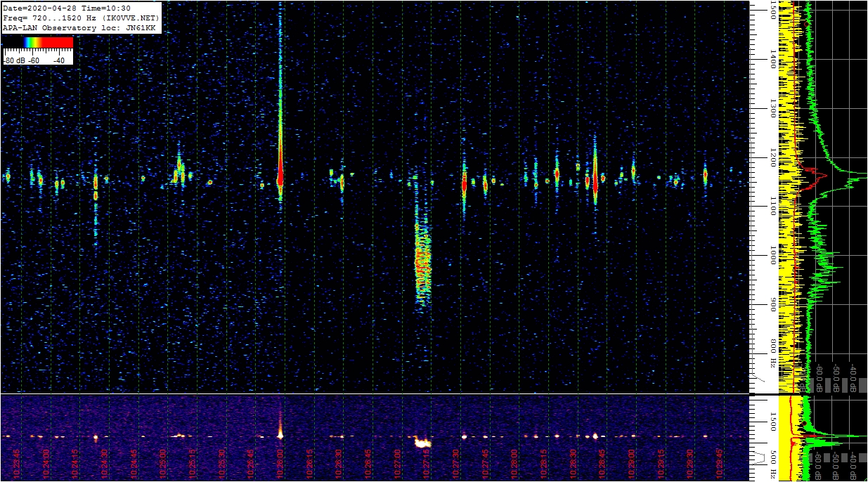Image resolution: width=868 pixels, height=482 pixels.
Task: Select the 10:28:15 time marker
Action: click(545, 464)
